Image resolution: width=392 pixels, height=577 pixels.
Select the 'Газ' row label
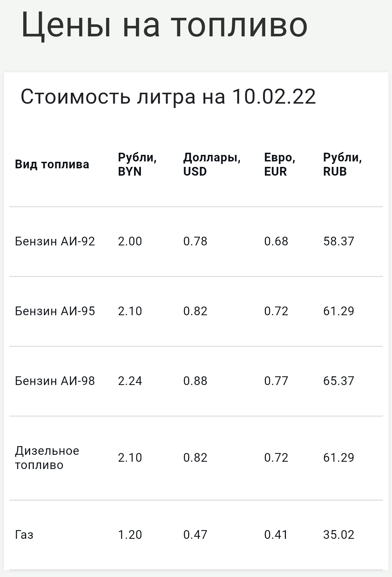pyautogui.click(x=24, y=535)
